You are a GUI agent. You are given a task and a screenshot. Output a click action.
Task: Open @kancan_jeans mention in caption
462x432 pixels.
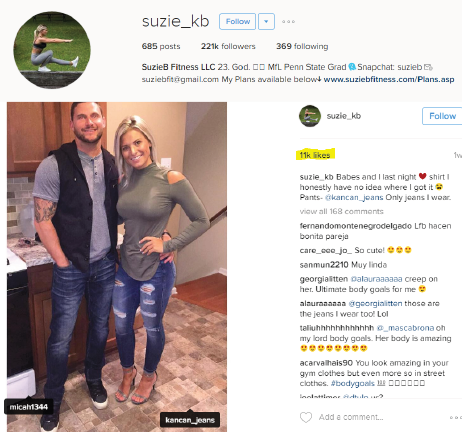coord(354,197)
